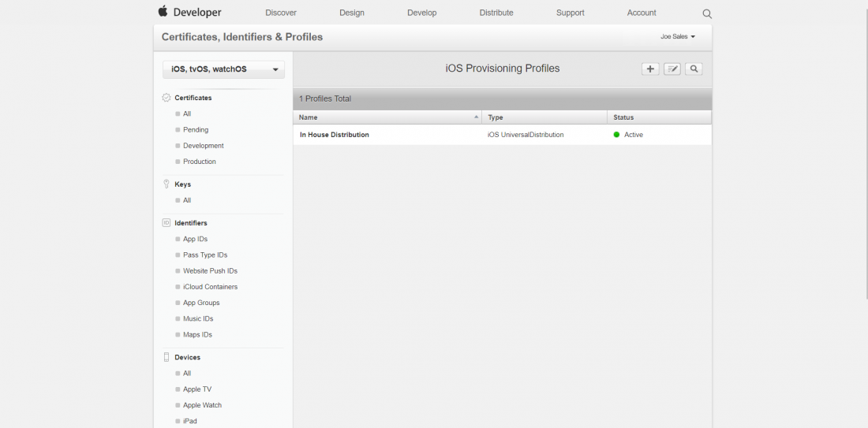Click the Type column header

[x=544, y=117]
